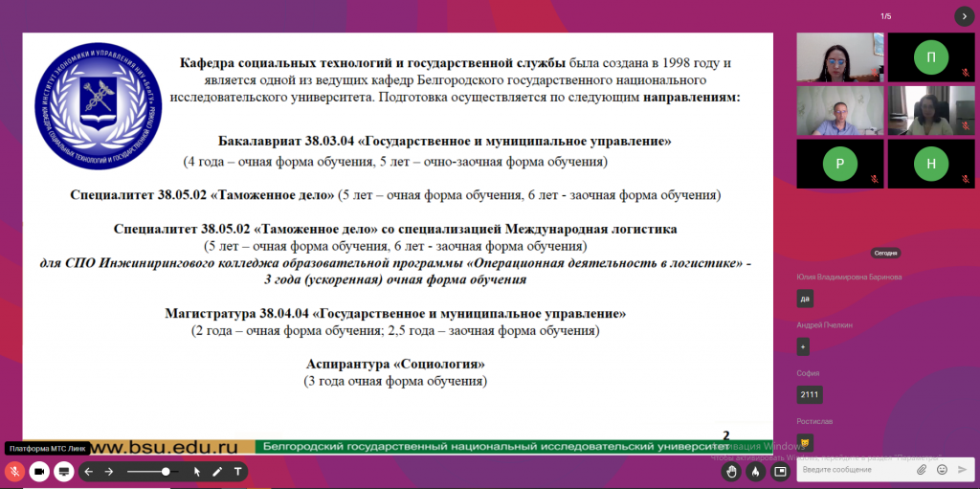Click muted mic icon on Р tile

[x=875, y=180]
